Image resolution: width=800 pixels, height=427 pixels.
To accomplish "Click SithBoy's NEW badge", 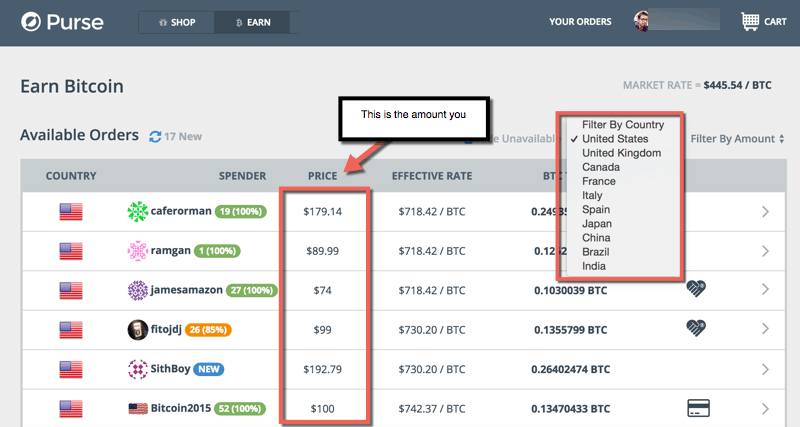I will [x=209, y=369].
